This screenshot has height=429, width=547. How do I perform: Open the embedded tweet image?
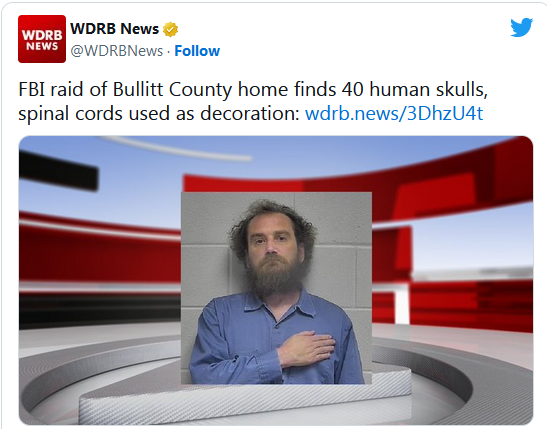[276, 280]
